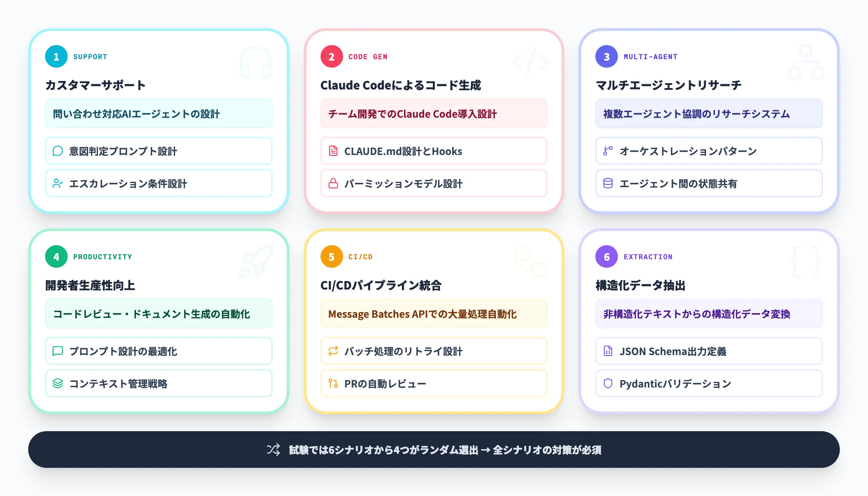
Task: Click the number 5 badge of the CI/CD card
Action: (332, 256)
